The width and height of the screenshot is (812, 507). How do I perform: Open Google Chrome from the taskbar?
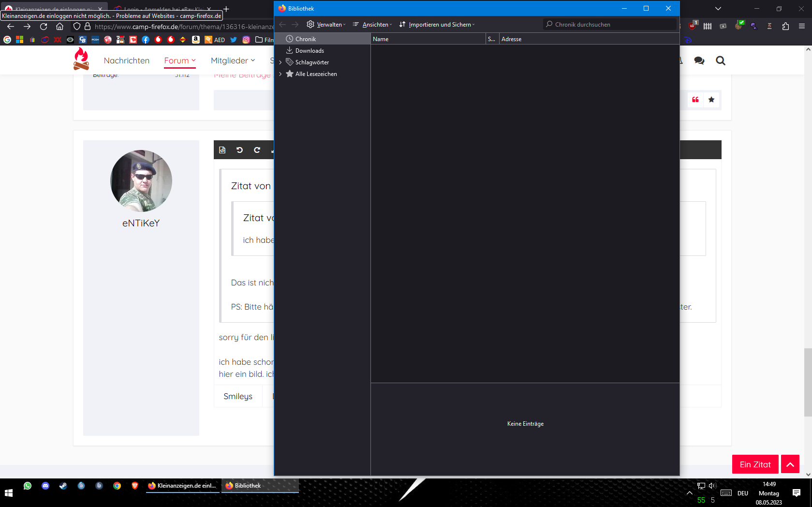pyautogui.click(x=117, y=486)
